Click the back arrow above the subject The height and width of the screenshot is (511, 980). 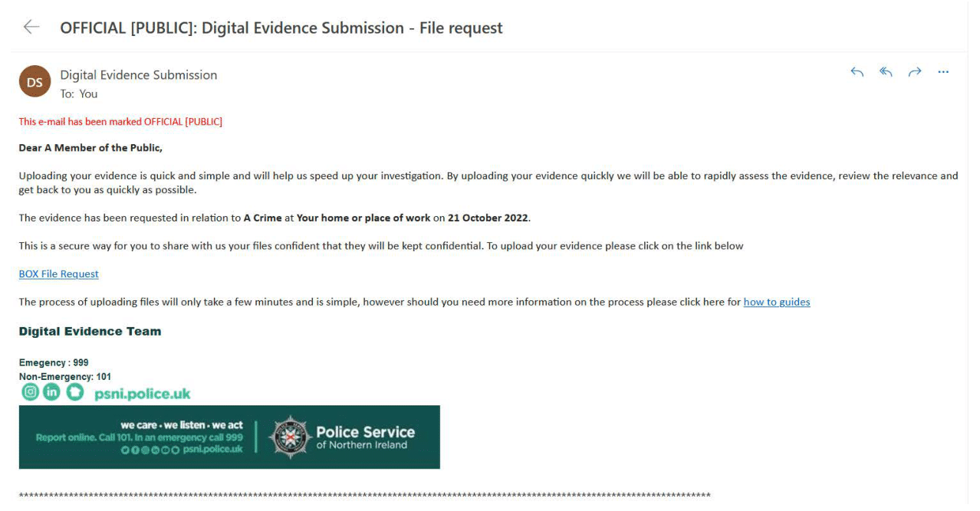click(x=31, y=26)
